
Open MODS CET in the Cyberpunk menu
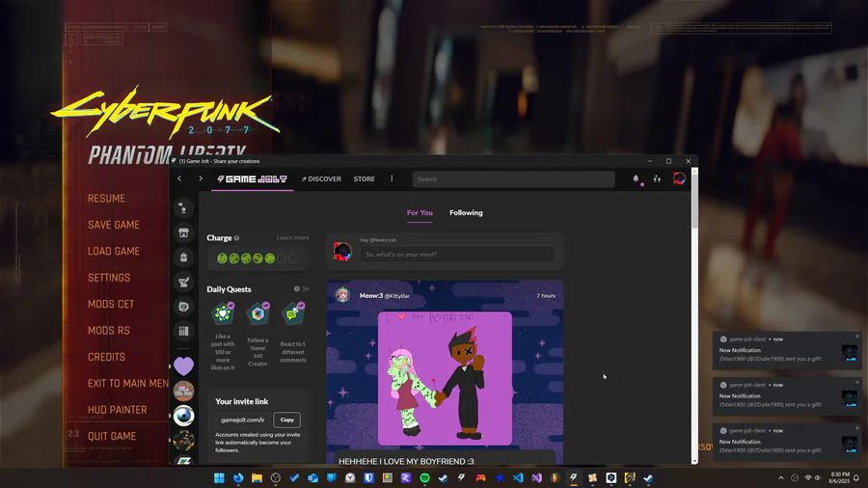coord(111,305)
